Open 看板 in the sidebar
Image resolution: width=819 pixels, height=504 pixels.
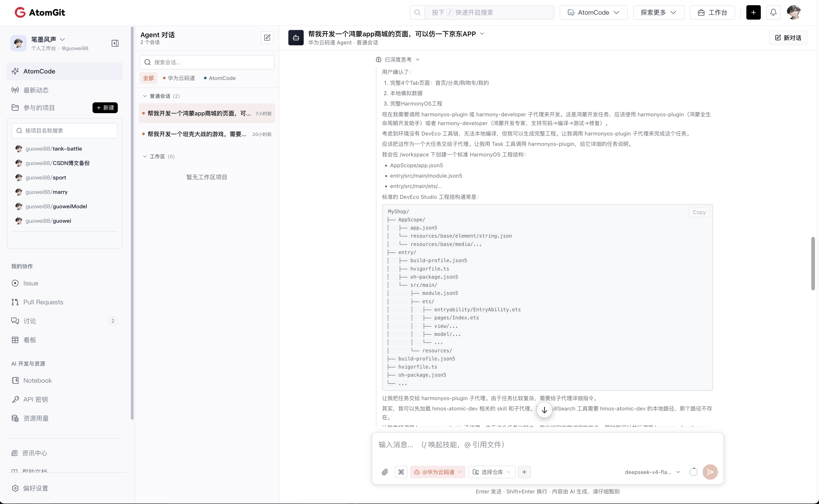(64, 340)
